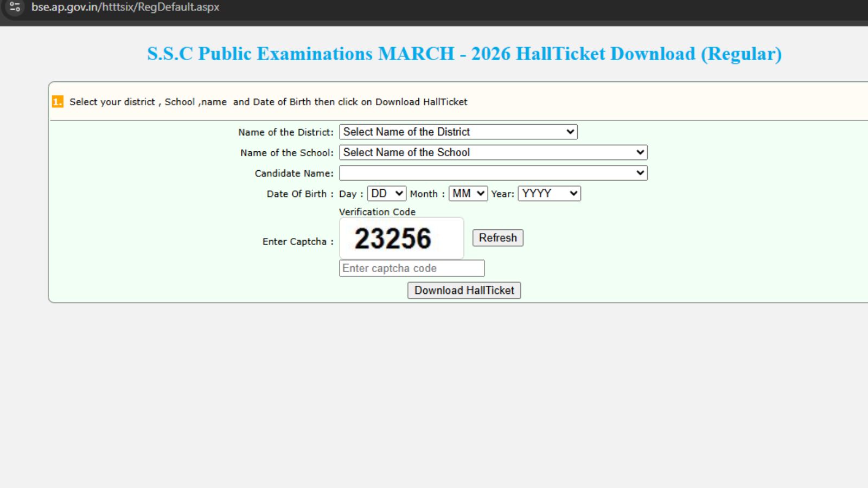Select the bse.ap.gov.in URL in address bar
Image resolution: width=868 pixels, height=488 pixels.
[x=125, y=7]
